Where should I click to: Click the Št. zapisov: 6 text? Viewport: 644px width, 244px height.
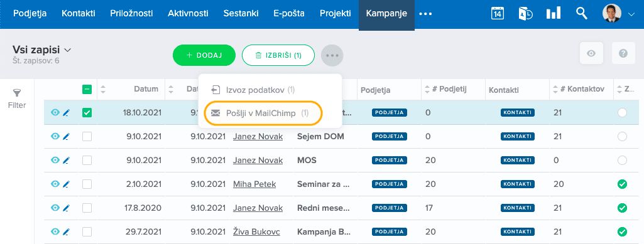tap(36, 61)
